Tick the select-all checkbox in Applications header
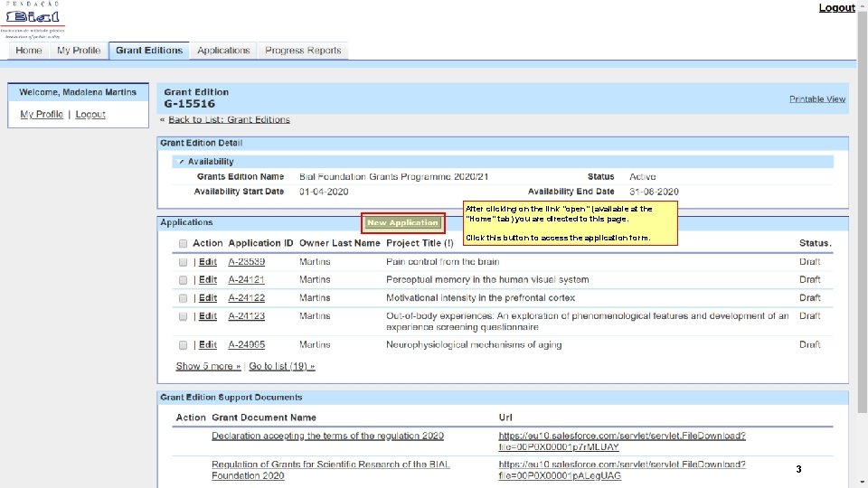The width and height of the screenshot is (868, 488). [x=183, y=243]
